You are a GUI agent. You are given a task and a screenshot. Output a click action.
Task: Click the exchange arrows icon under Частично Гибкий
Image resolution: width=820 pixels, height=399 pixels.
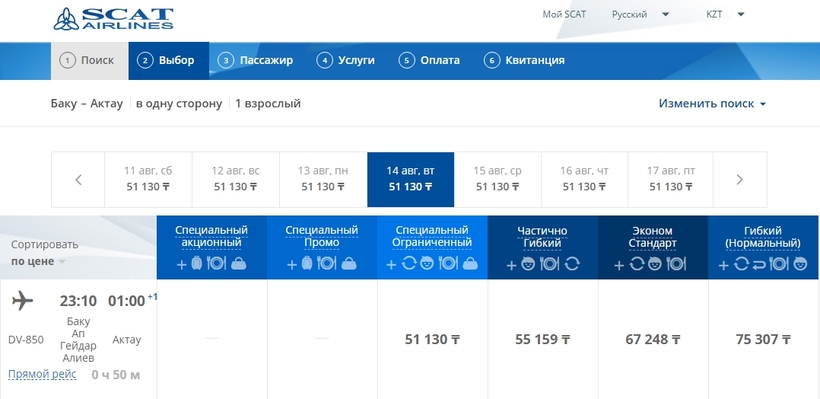[x=572, y=264]
